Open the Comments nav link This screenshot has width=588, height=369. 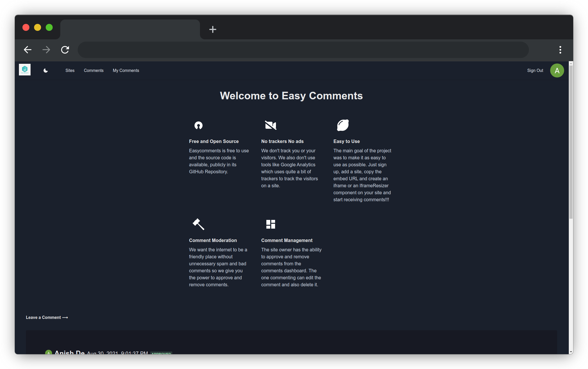(93, 70)
